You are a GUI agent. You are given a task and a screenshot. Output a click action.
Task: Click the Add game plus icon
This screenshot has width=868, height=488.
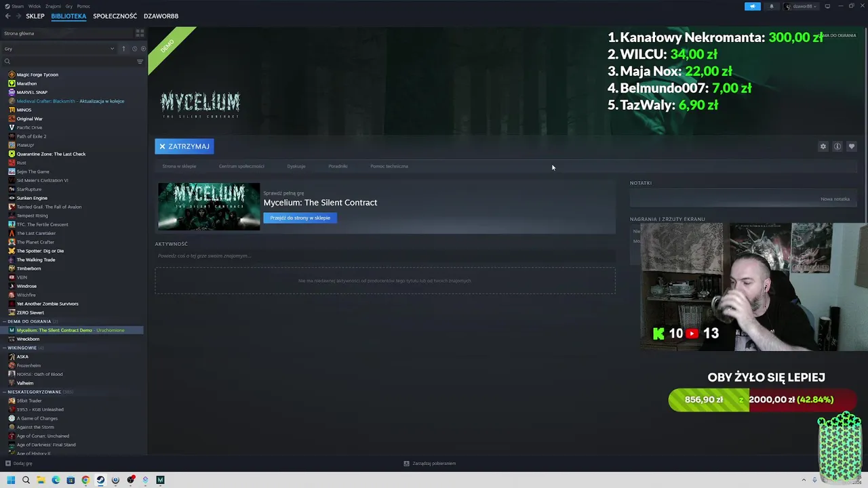coord(8,464)
